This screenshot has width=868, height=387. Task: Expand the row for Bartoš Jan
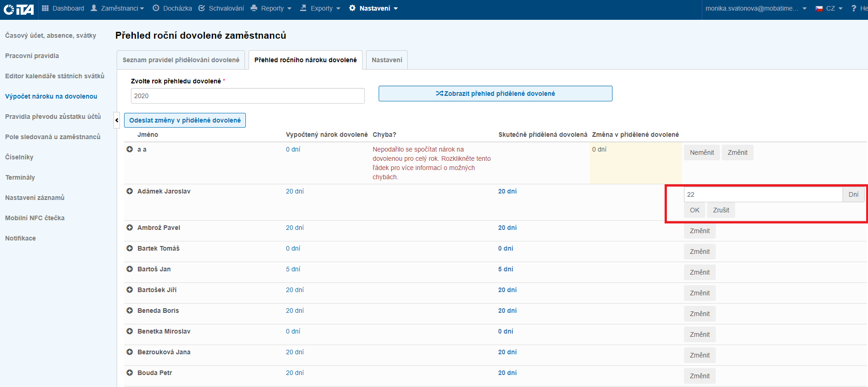tap(130, 269)
